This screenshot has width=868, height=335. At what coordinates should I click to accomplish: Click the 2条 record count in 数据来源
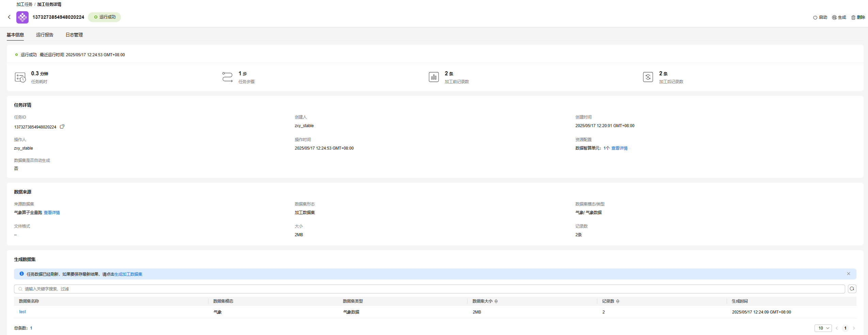click(x=579, y=235)
